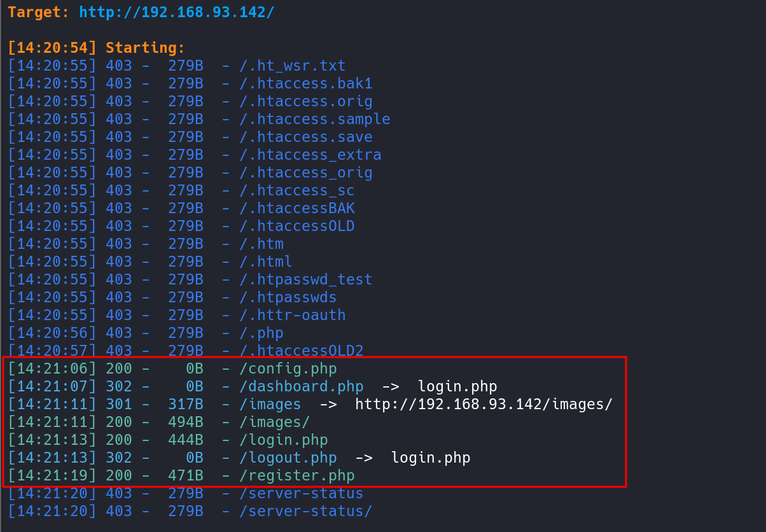This screenshot has height=532, width=766.
Task: Click the "Starting:" label text
Action: coord(145,48)
